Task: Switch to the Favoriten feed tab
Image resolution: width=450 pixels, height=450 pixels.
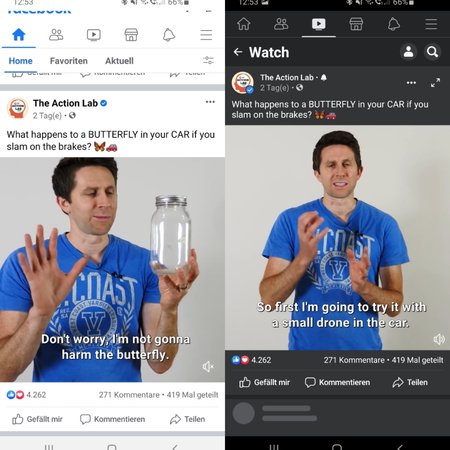Action: pos(69,61)
